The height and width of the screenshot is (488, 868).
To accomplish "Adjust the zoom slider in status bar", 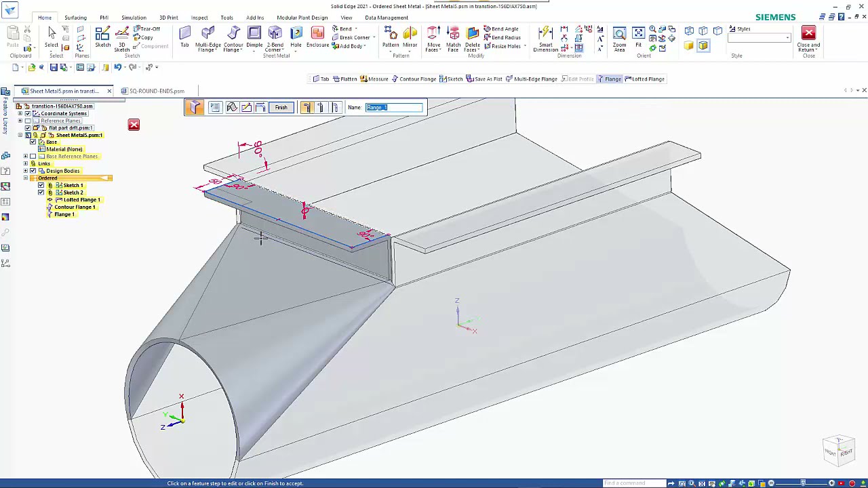I will pyautogui.click(x=803, y=483).
